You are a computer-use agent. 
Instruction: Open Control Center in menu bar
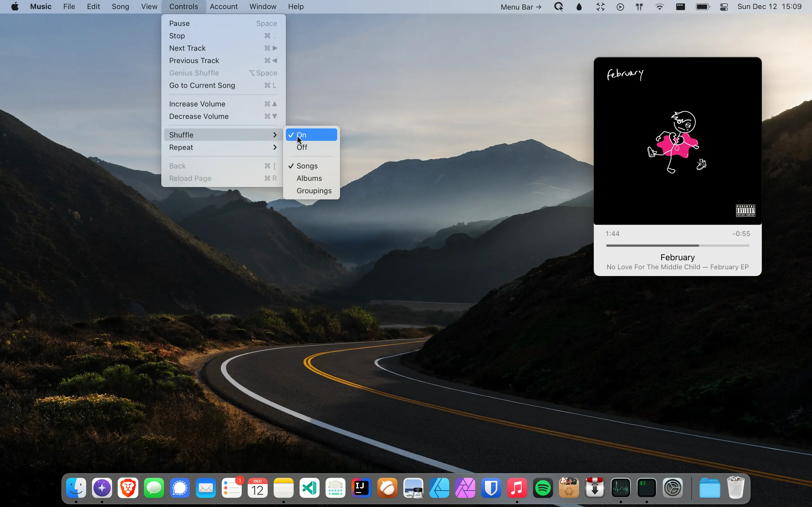(724, 7)
